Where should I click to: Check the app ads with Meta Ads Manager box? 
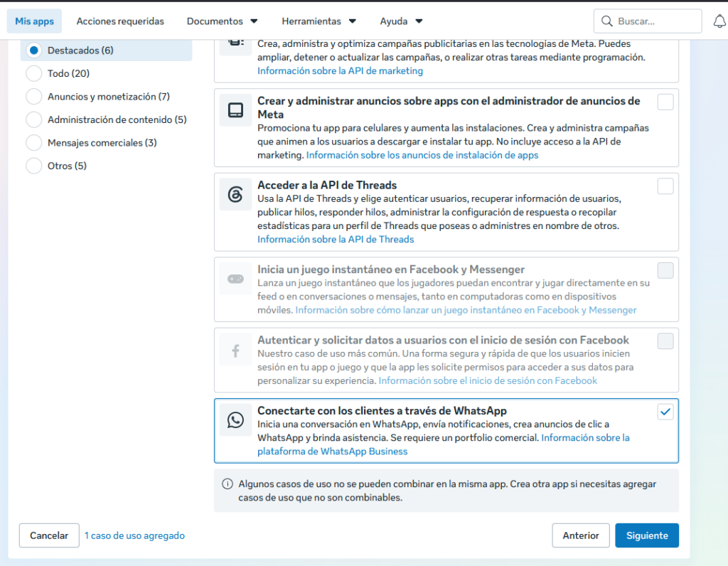[665, 102]
